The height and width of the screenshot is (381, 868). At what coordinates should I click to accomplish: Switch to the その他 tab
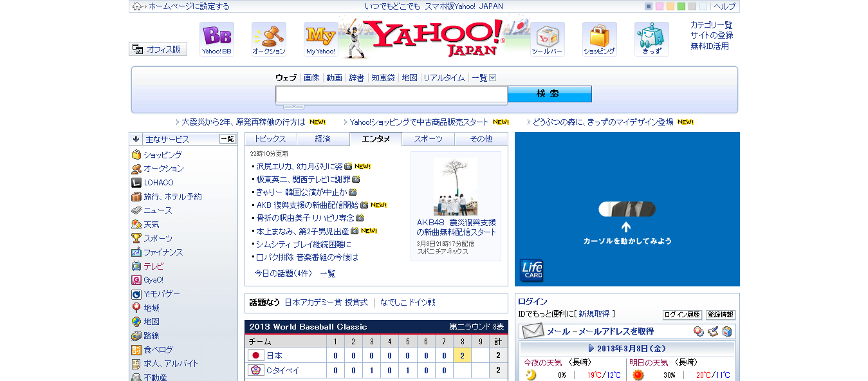(481, 139)
